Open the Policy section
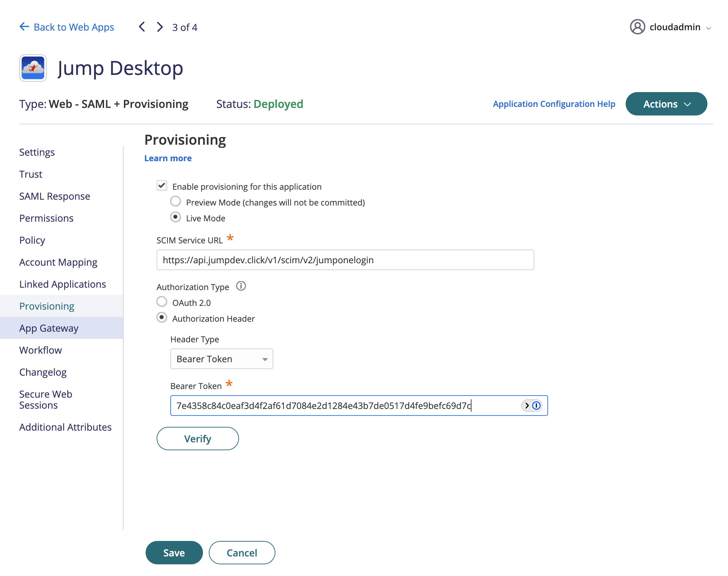This screenshot has width=728, height=576. tap(32, 240)
